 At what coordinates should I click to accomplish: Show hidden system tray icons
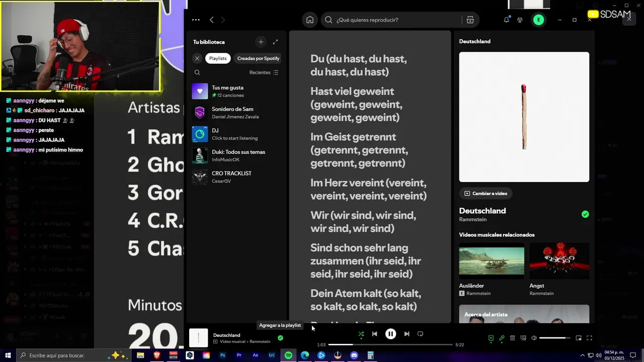point(583,355)
